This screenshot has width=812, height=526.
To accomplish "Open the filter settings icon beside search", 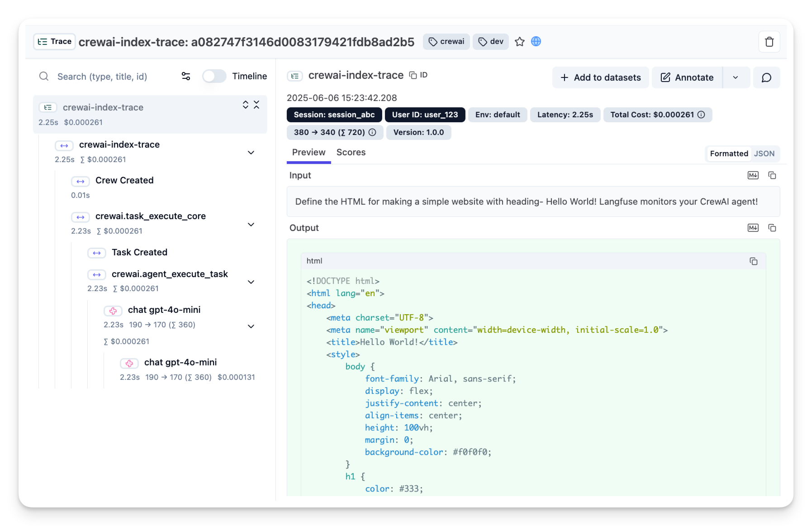I will (x=186, y=76).
